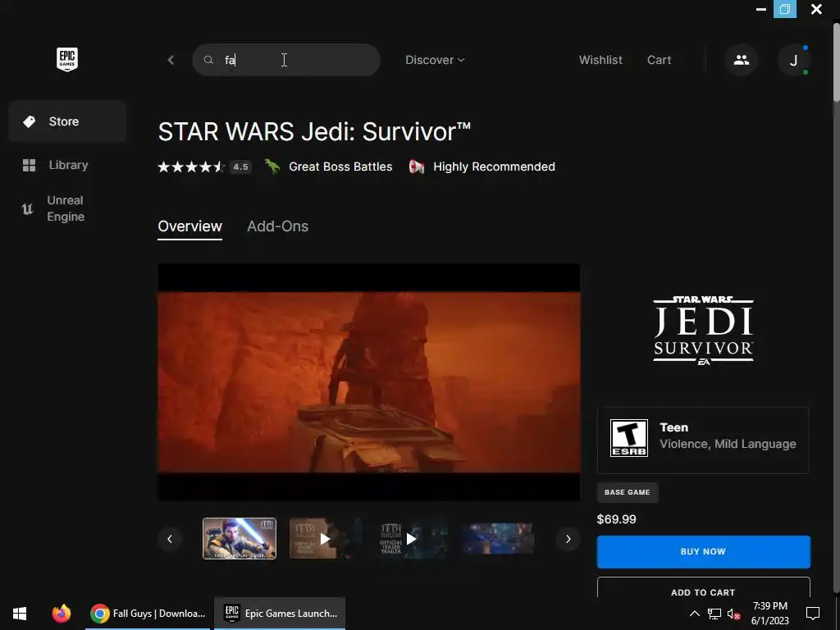
Task: Open the Wishlist
Action: (600, 60)
